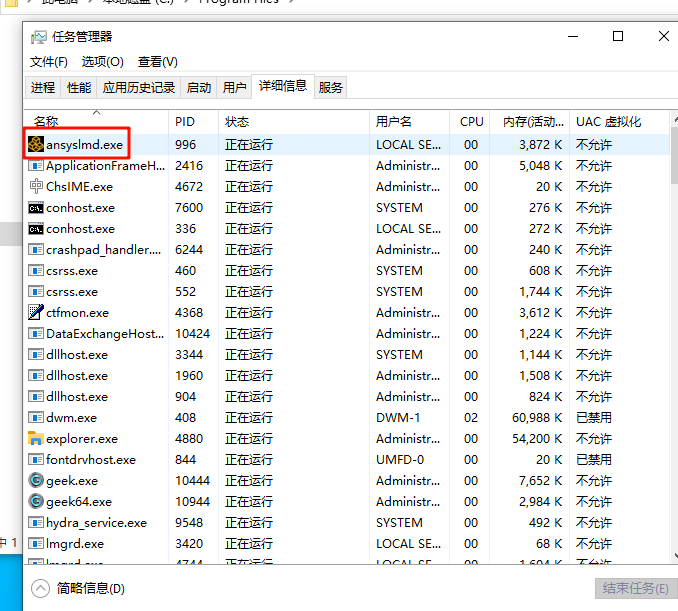Screen dimensions: 678x611
Task: Click the DataExchangeHost process icon
Action: (x=36, y=333)
